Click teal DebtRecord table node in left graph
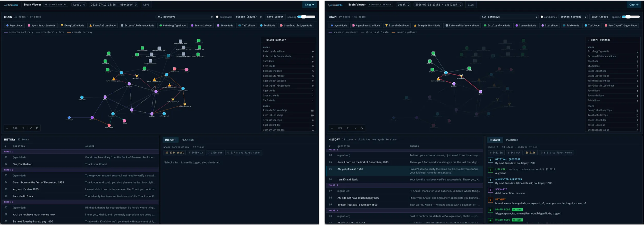This screenshot has width=644, height=225. [x=168, y=56]
